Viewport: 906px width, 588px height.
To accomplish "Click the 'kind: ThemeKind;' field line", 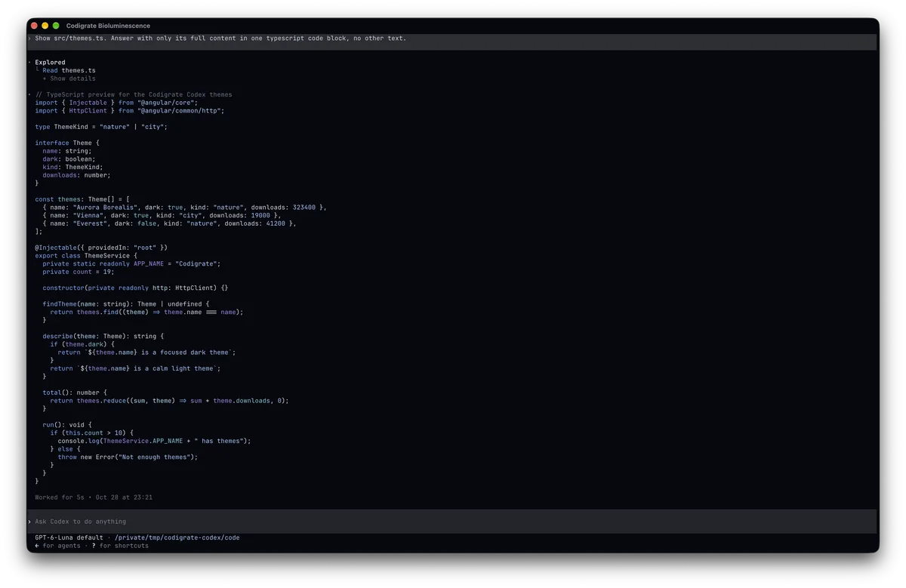I will [x=72, y=168].
